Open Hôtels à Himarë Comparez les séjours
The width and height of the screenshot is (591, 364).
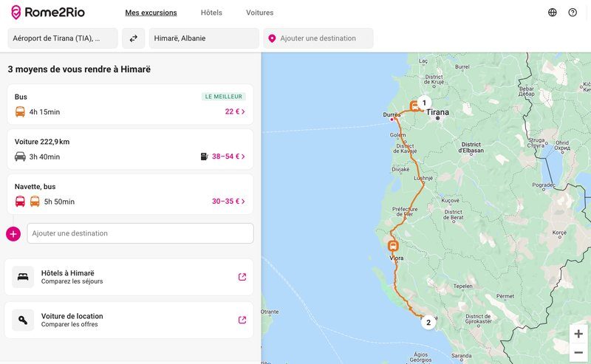coord(129,277)
